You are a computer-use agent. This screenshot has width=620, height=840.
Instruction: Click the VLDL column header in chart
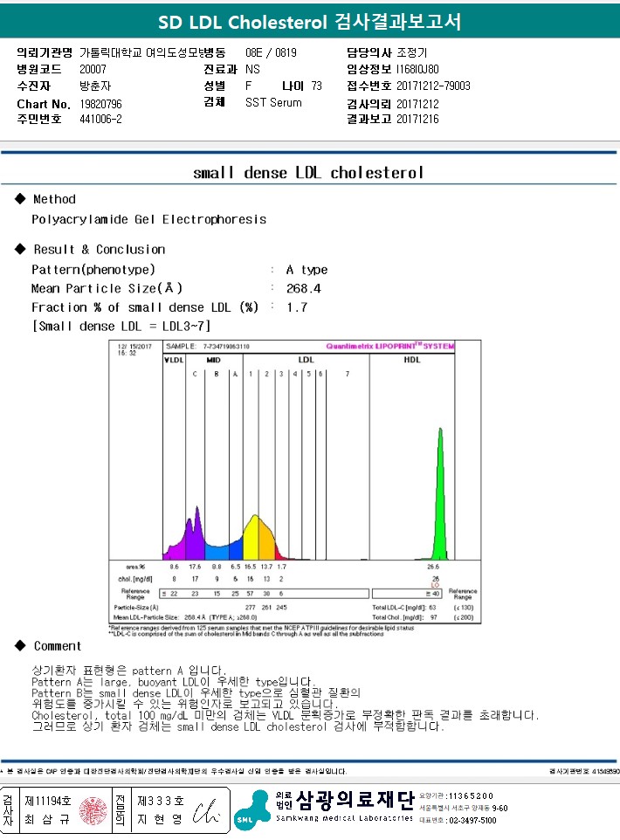point(174,360)
